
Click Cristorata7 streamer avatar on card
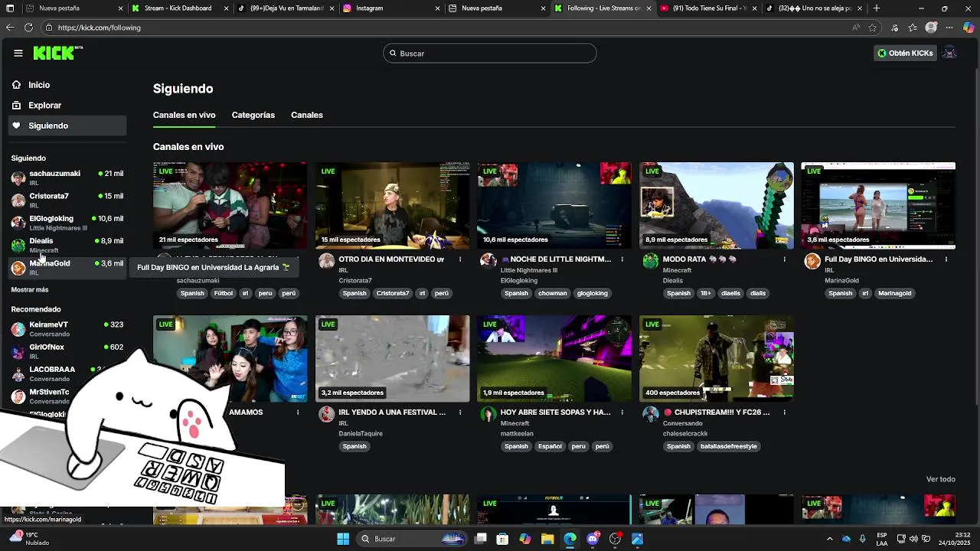[x=326, y=261]
